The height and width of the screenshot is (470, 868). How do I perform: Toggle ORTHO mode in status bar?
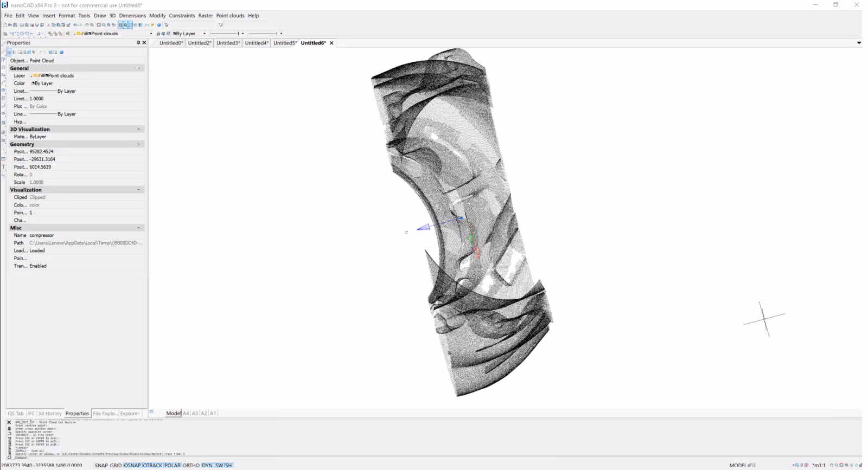point(191,465)
